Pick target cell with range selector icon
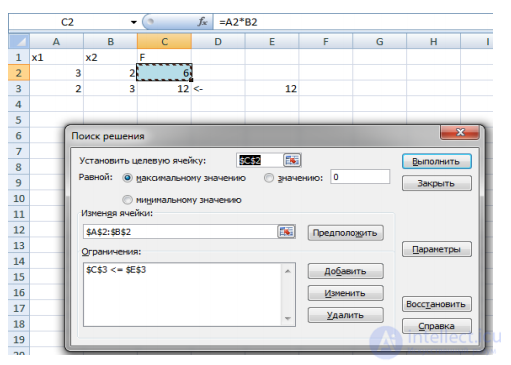Image resolution: width=511 pixels, height=365 pixels. coord(292,160)
